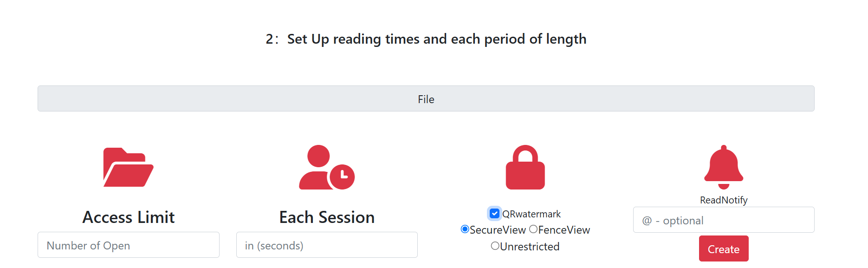Image resolution: width=868 pixels, height=268 pixels.
Task: Click the red padlock icon
Action: [x=525, y=168]
